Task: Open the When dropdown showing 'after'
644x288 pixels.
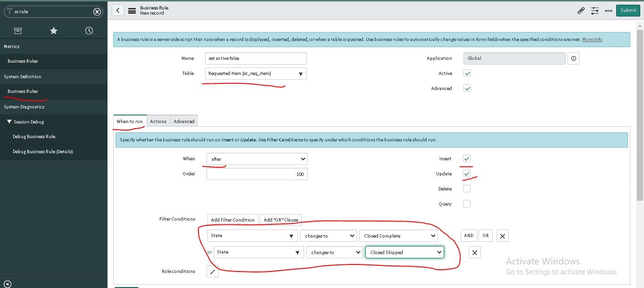Action: 256,158
